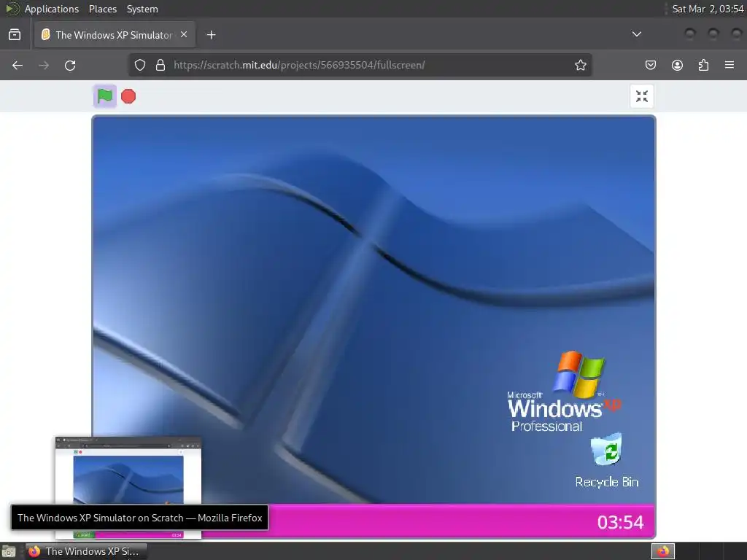Image resolution: width=747 pixels, height=560 pixels.
Task: Expand the list all tabs chevron
Action: (x=636, y=34)
